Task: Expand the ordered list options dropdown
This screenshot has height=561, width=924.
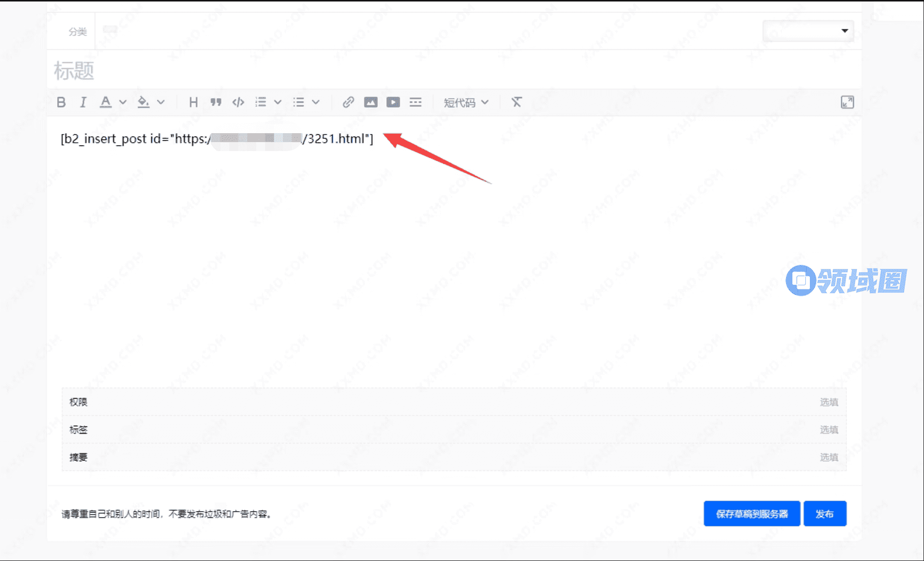Action: pos(278,102)
